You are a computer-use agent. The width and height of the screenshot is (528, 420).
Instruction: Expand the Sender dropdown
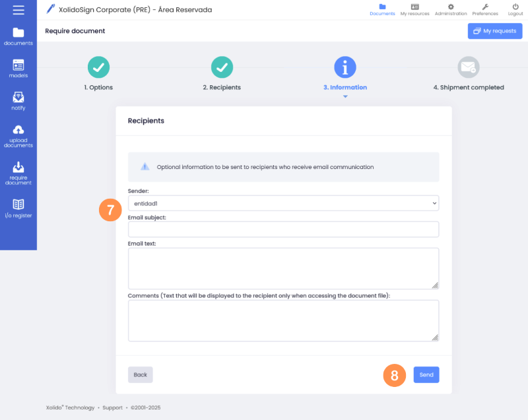283,203
